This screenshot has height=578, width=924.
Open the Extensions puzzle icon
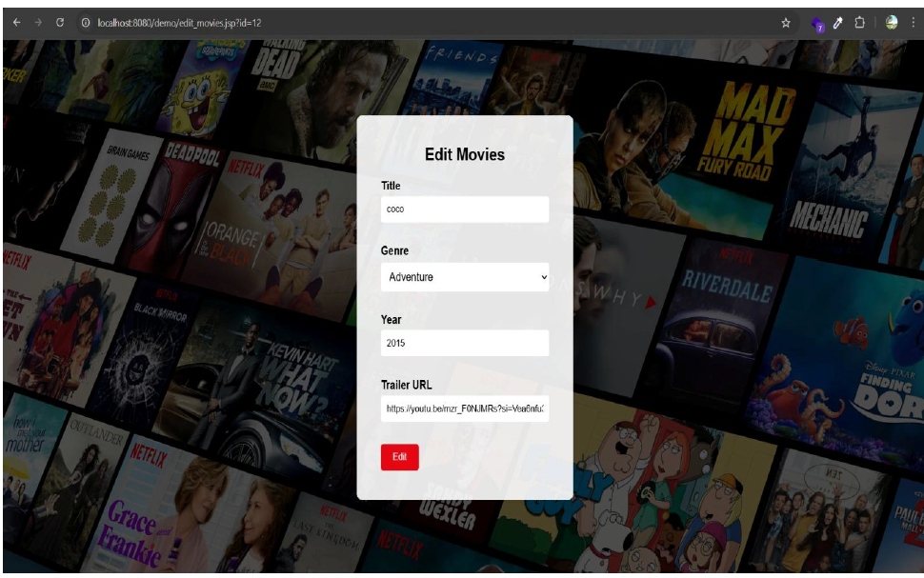pos(860,23)
